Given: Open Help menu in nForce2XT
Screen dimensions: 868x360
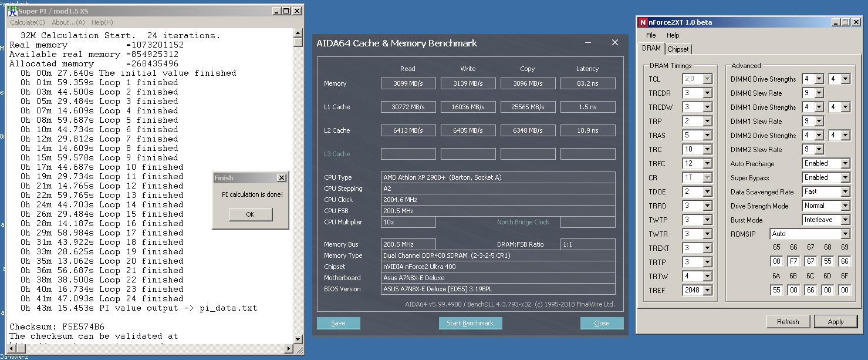Looking at the screenshot, I should [673, 35].
